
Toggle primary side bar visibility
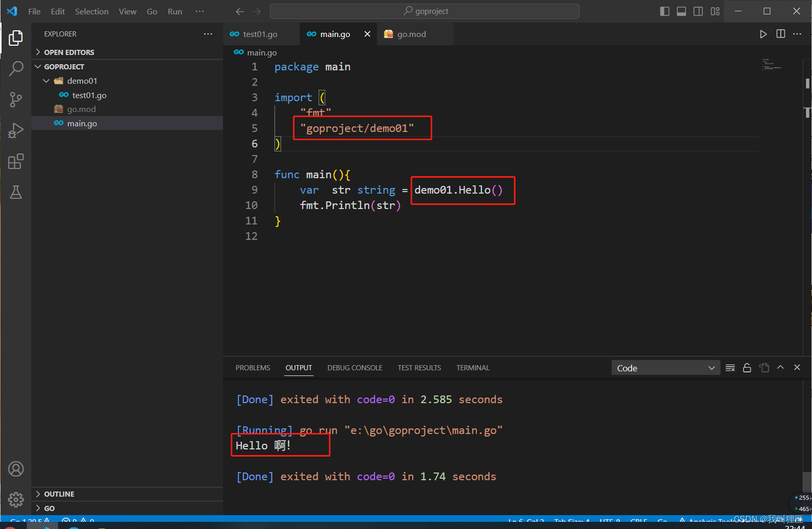point(665,11)
